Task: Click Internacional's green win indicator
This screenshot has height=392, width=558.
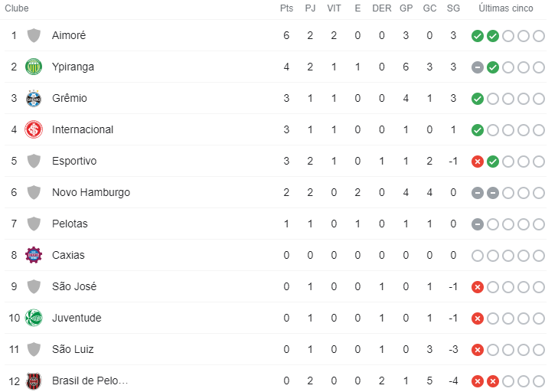Action: coord(477,130)
